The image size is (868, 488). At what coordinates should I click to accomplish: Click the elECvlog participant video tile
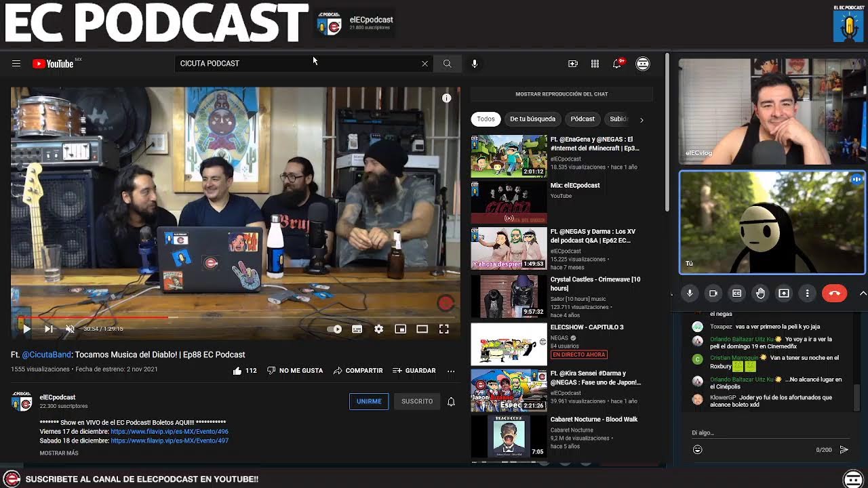pyautogui.click(x=772, y=111)
